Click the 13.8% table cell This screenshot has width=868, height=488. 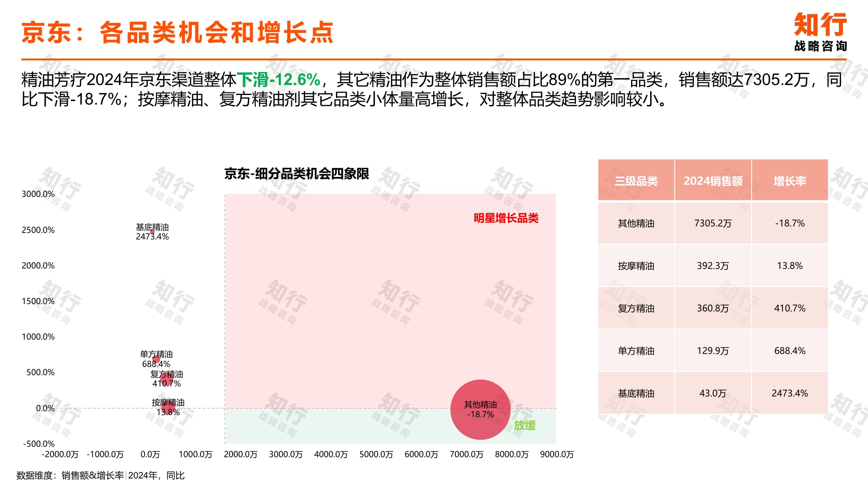coord(790,266)
